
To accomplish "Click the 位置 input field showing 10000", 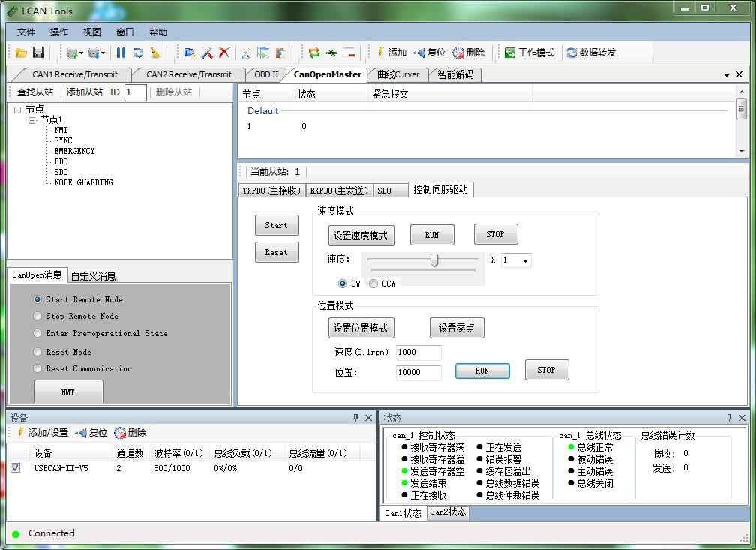I will point(418,372).
